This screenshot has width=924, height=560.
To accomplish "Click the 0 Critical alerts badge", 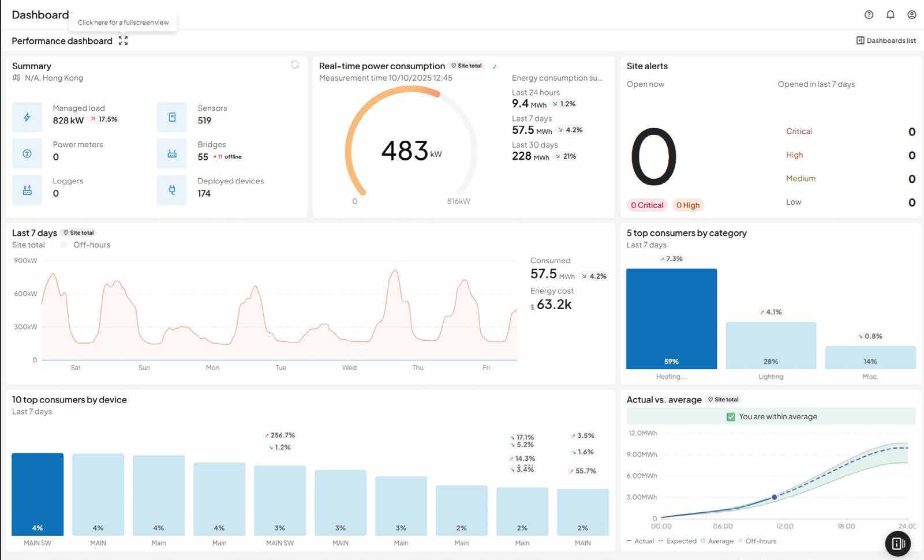I will coord(647,205).
